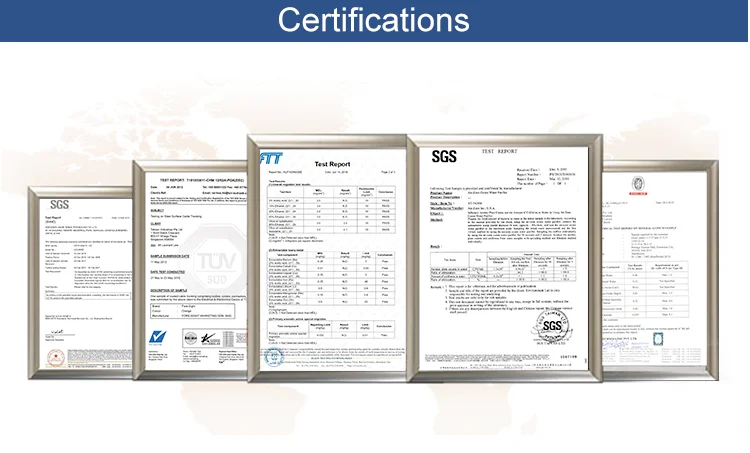Image resolution: width=750 pixels, height=453 pixels.
Task: Click the first test table on FTT certificate
Action: point(331,210)
